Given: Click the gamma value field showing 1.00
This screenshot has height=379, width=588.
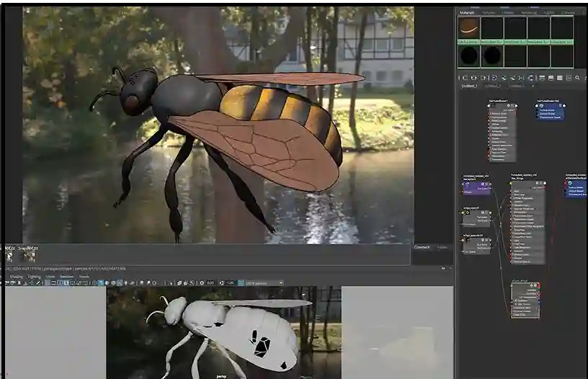Looking at the screenshot, I should 231,283.
